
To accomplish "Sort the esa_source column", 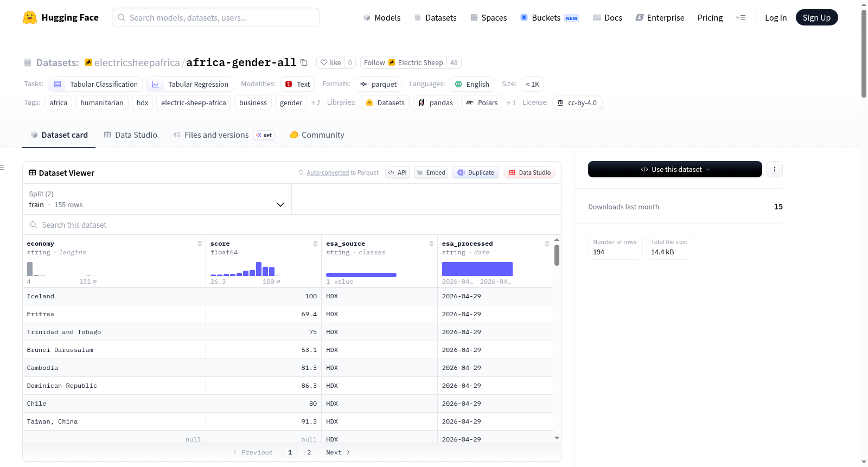I will (x=431, y=244).
